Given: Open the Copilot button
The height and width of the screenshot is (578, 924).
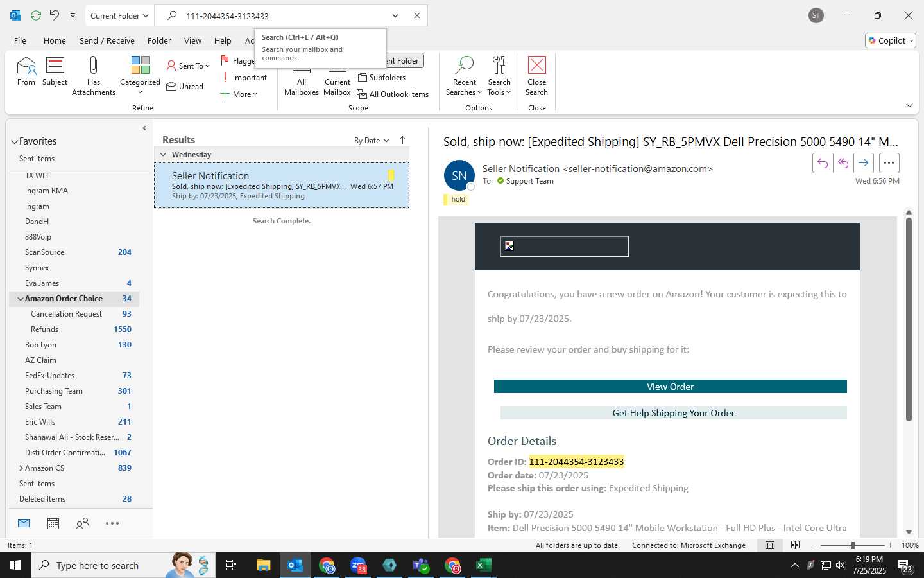Looking at the screenshot, I should tap(891, 40).
